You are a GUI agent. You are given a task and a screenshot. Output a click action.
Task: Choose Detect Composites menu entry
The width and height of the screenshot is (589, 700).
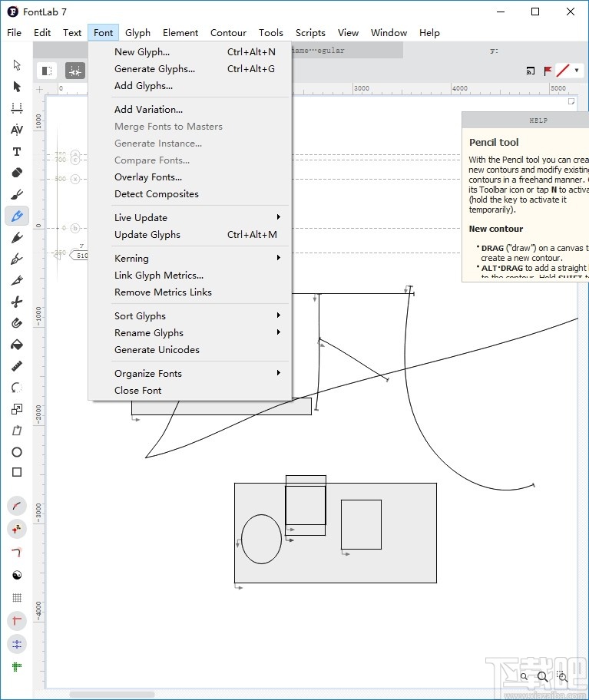tap(190, 193)
